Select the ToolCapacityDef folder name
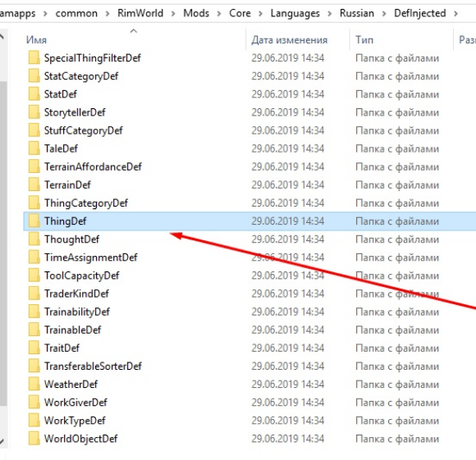 82,276
